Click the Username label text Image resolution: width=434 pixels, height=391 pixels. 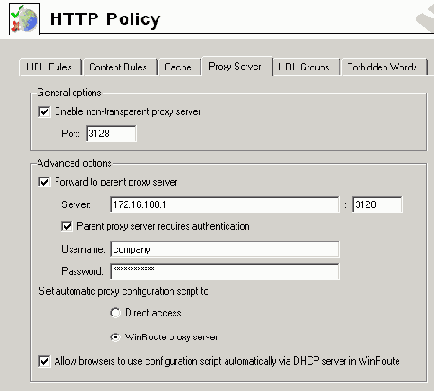(83, 249)
